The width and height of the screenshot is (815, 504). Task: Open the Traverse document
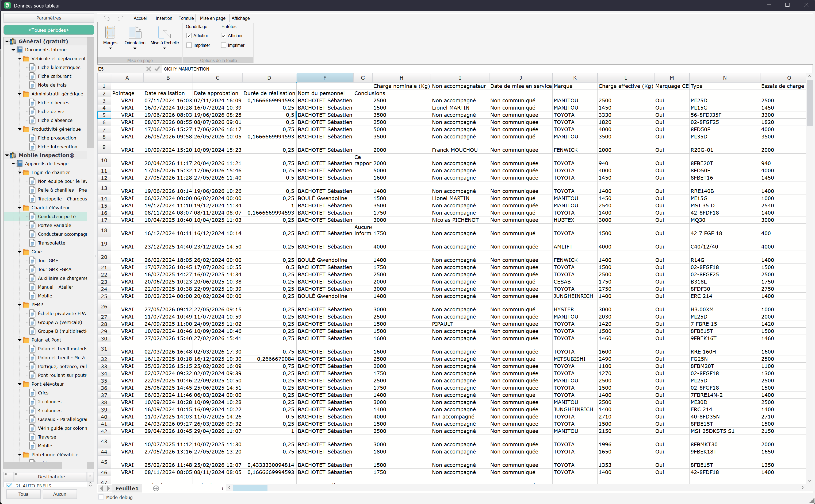click(47, 437)
